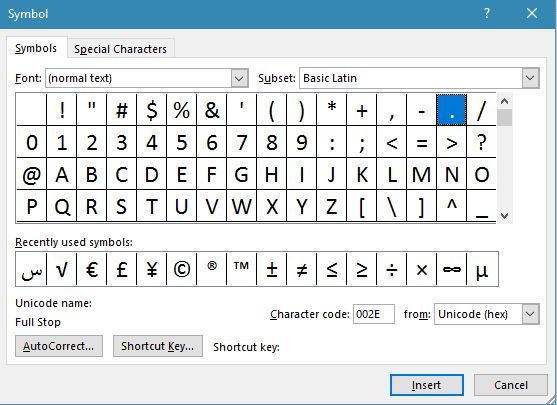Select the infinity symbol in recently used row
The height and width of the screenshot is (405, 557).
click(451, 269)
